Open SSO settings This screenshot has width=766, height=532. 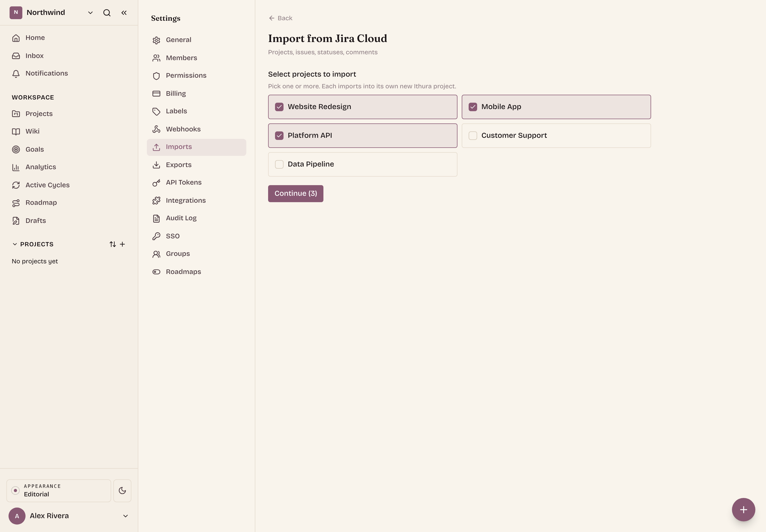196,236
